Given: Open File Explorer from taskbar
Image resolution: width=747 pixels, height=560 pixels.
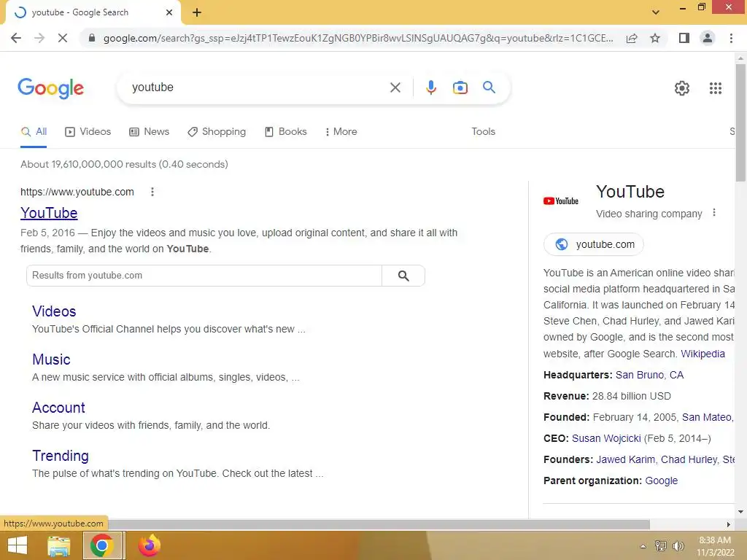Looking at the screenshot, I should pyautogui.click(x=59, y=545).
